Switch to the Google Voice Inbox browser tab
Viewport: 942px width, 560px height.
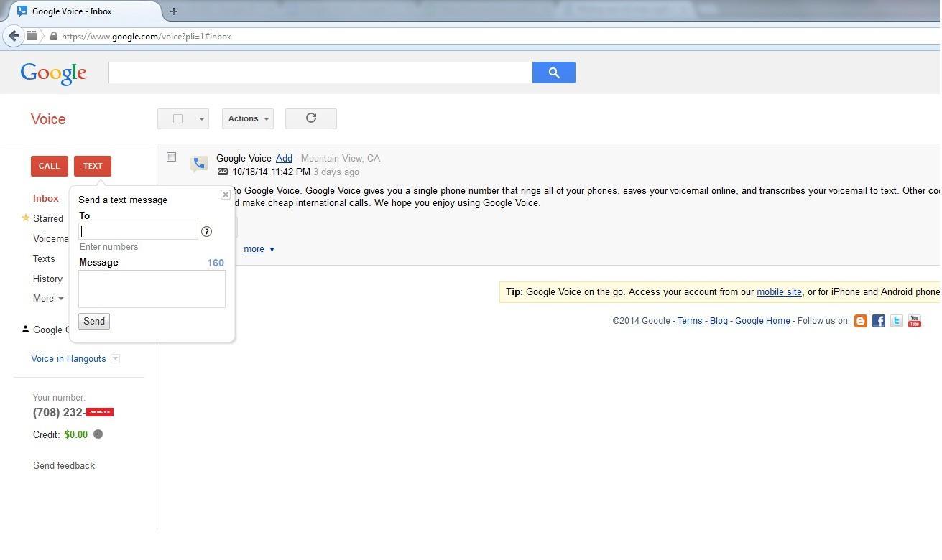72,11
